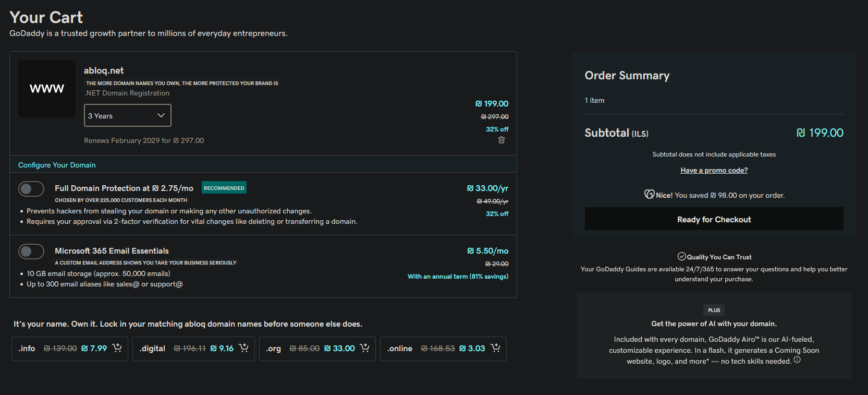Screen dimensions: 868x395
Task: Click the RECOMMENDED badge
Action: click(x=224, y=188)
